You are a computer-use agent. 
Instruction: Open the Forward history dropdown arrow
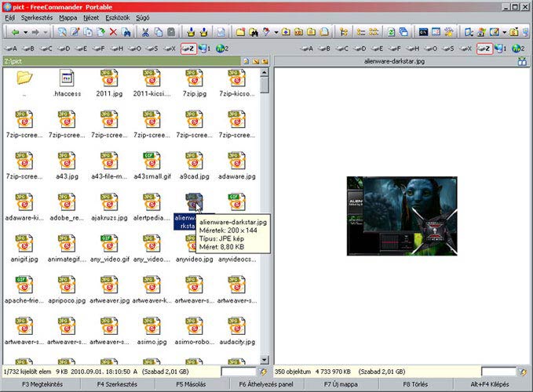pyautogui.click(x=46, y=32)
